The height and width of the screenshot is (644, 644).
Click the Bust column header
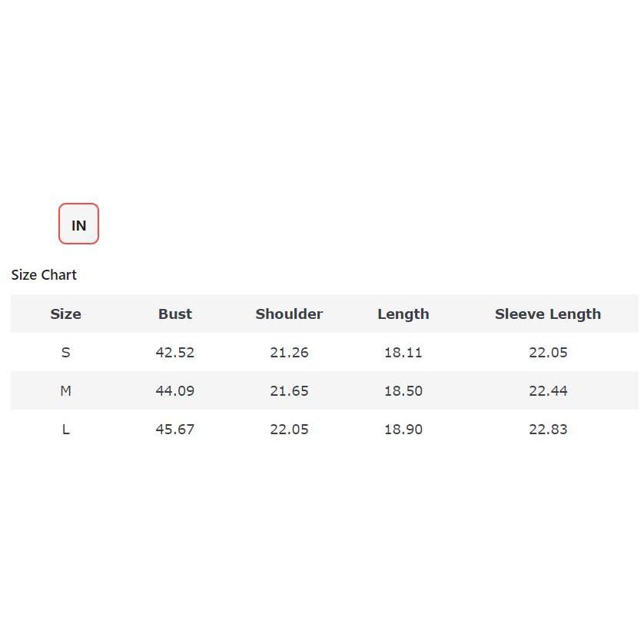click(x=175, y=314)
